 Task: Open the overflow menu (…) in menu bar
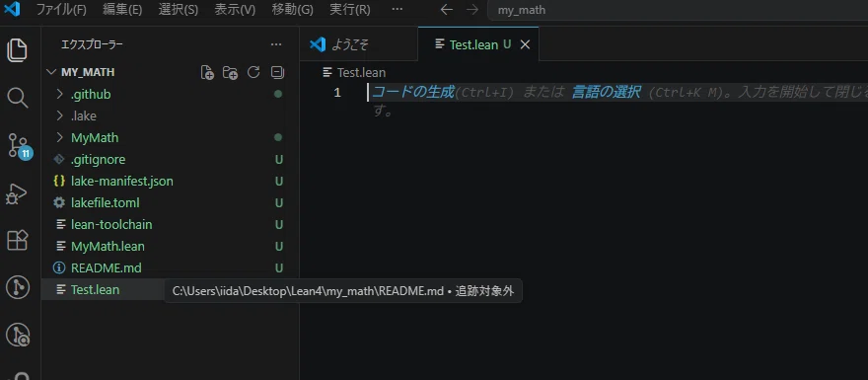(x=397, y=10)
